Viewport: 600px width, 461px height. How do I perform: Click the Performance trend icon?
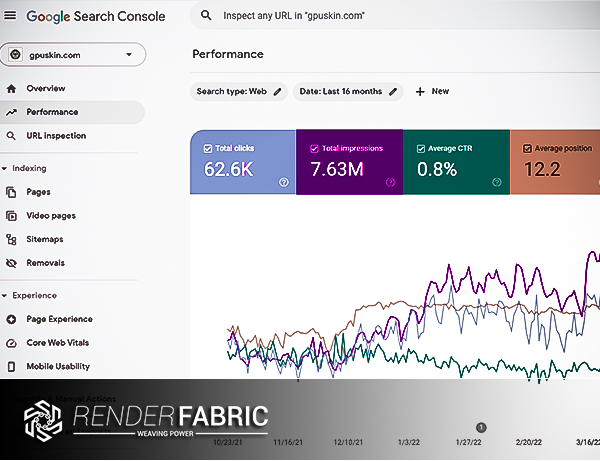click(x=11, y=112)
